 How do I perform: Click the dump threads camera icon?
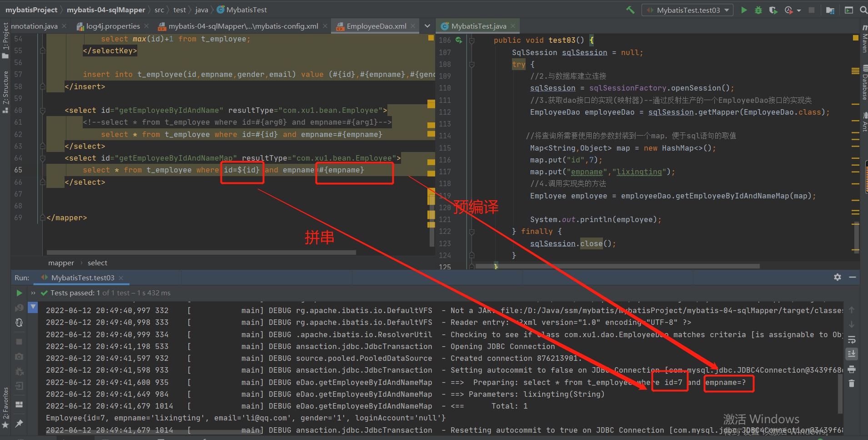click(x=19, y=356)
